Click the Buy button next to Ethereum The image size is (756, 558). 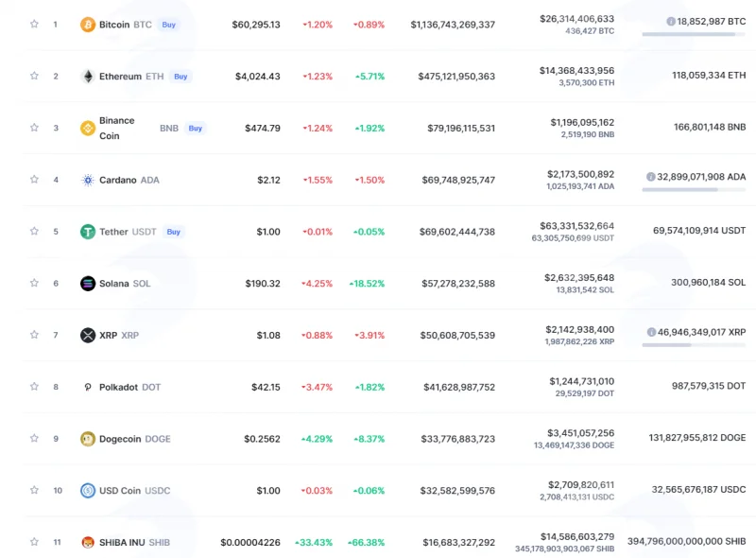[x=180, y=77]
